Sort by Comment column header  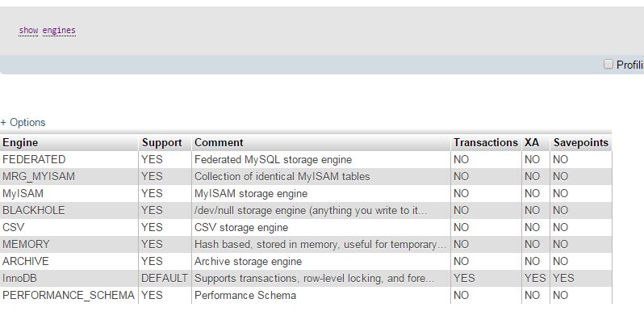coord(219,143)
